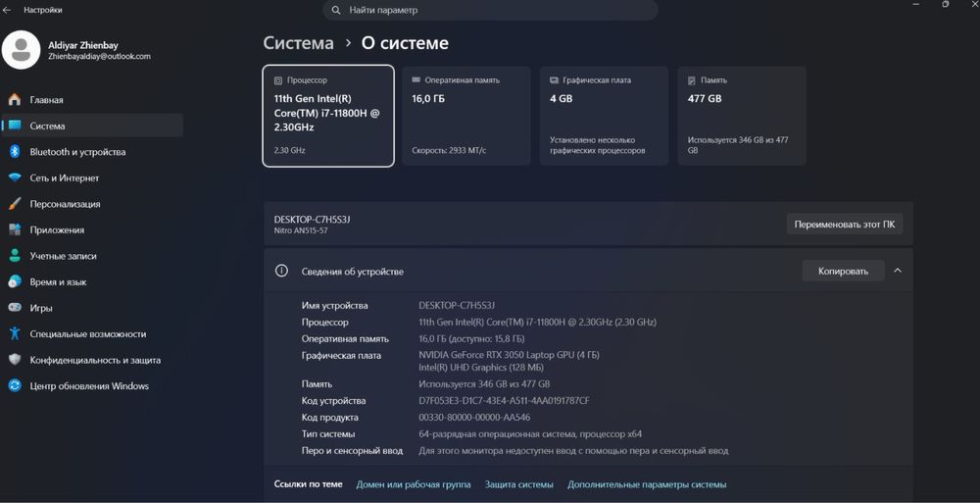Collapse Сведения об устройстве chevron
The image size is (980, 503).
[898, 271]
